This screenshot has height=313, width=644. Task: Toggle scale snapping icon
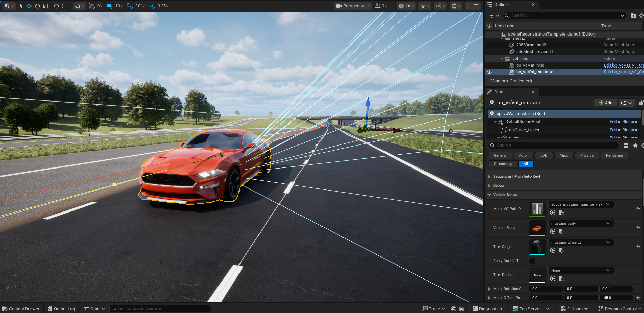coord(152,6)
